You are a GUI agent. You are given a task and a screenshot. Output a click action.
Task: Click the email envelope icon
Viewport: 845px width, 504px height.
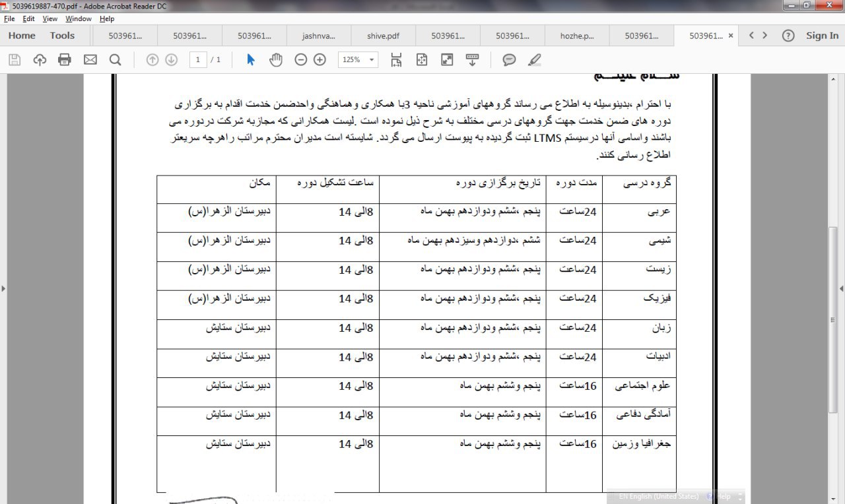tap(90, 60)
